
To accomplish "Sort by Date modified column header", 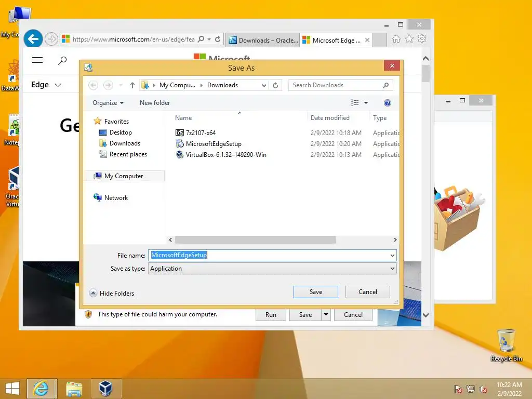I will point(330,118).
